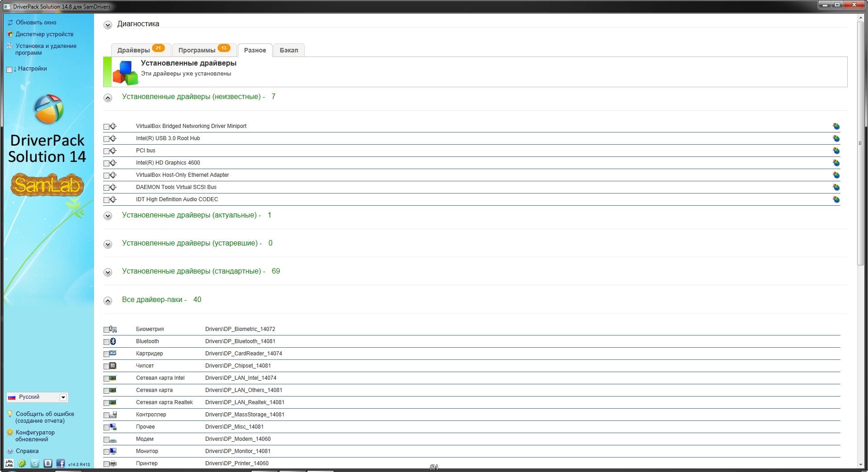Click the Bluetooth driver pack icon

click(113, 341)
